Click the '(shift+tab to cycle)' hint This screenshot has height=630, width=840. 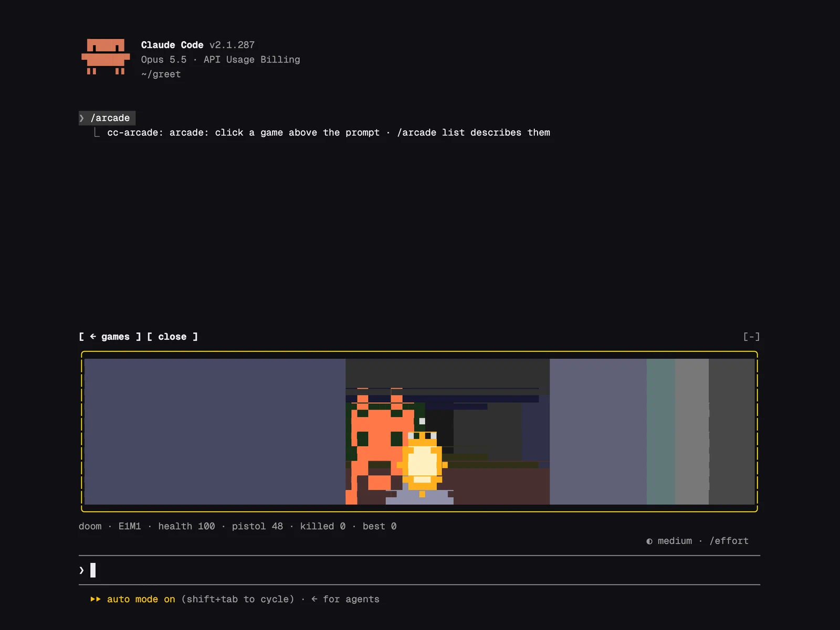coord(238,599)
